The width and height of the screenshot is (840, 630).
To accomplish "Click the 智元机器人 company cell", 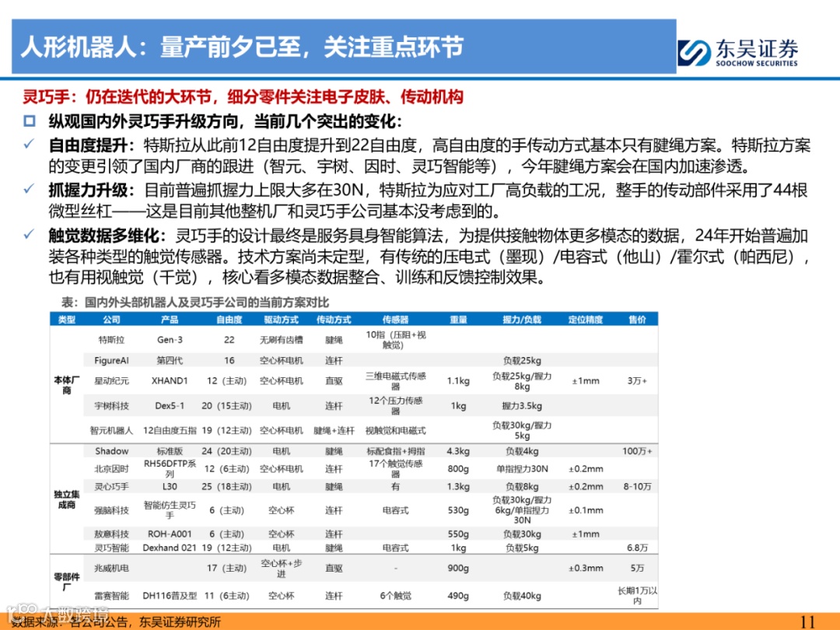I will coord(111,430).
